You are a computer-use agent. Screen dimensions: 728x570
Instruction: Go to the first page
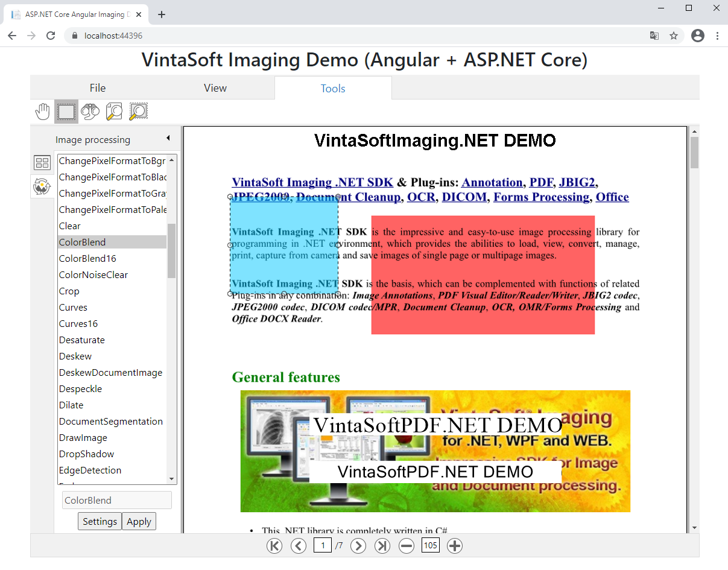[274, 546]
